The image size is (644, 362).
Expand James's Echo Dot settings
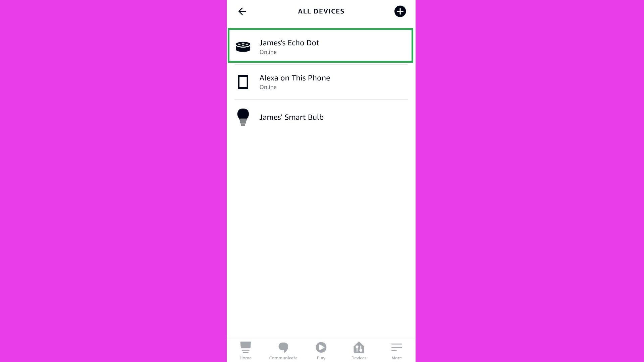point(321,46)
